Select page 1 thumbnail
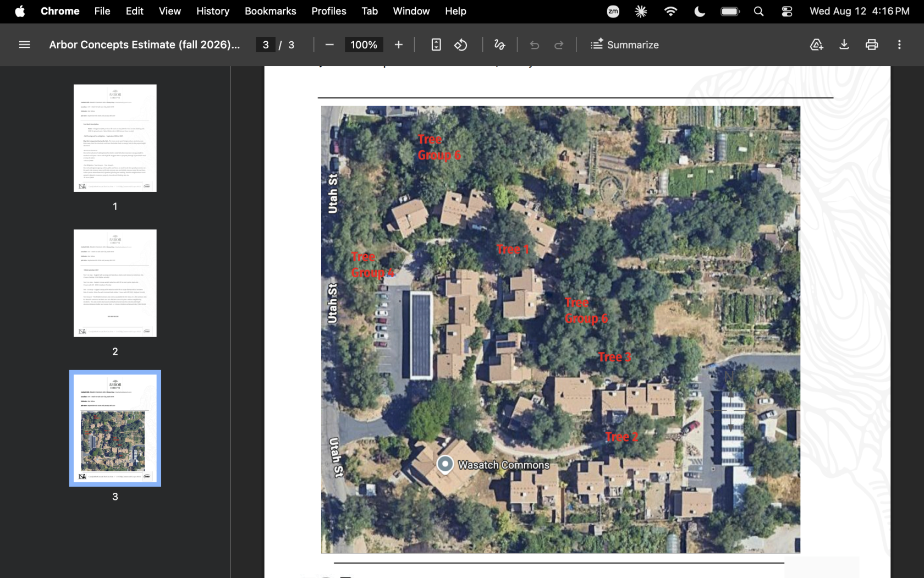 (x=115, y=138)
